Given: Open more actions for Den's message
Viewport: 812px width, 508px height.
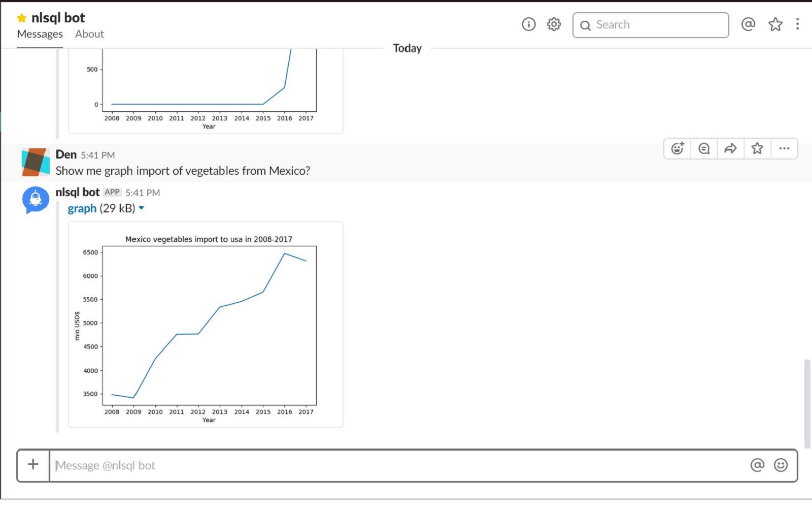Looking at the screenshot, I should pos(784,148).
